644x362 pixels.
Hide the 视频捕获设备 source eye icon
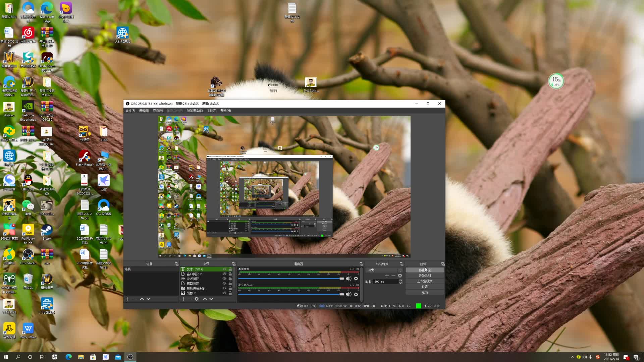[x=224, y=288]
